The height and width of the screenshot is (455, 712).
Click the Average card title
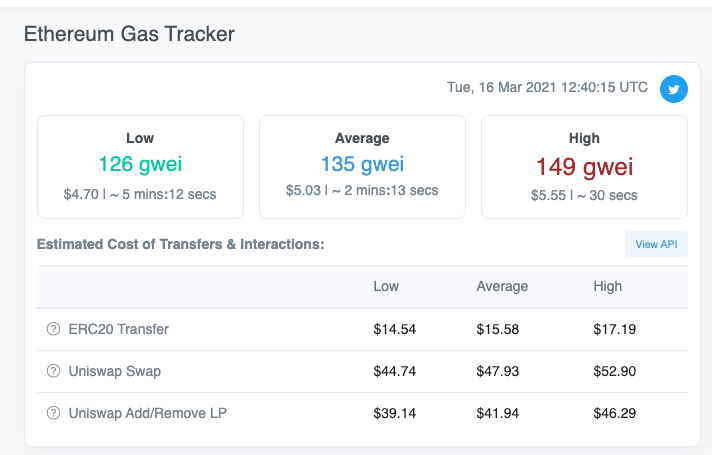pos(362,138)
